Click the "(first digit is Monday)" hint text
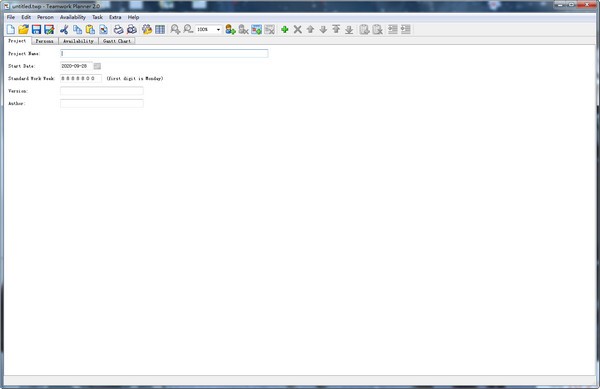 tap(135, 78)
